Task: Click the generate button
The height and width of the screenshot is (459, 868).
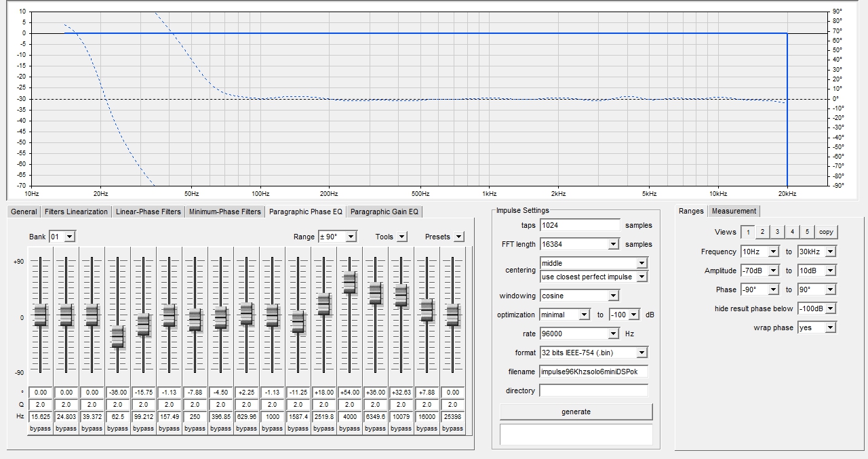Action: tap(576, 412)
